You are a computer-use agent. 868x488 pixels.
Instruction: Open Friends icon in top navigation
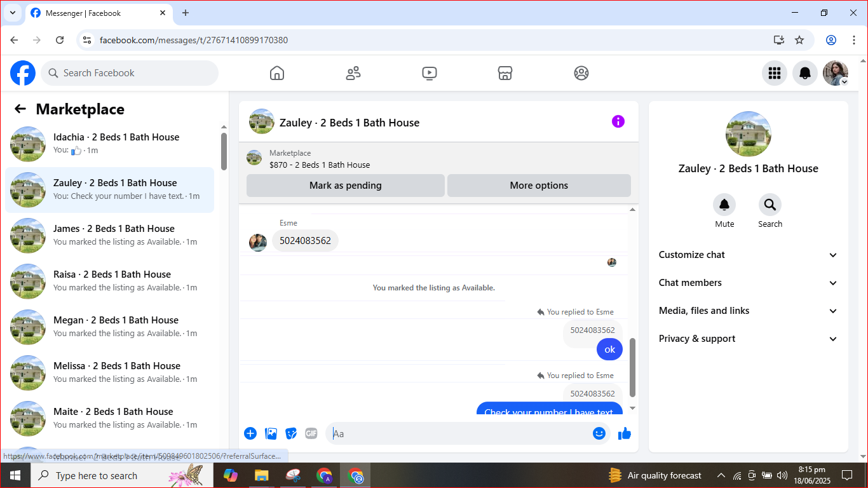tap(353, 73)
